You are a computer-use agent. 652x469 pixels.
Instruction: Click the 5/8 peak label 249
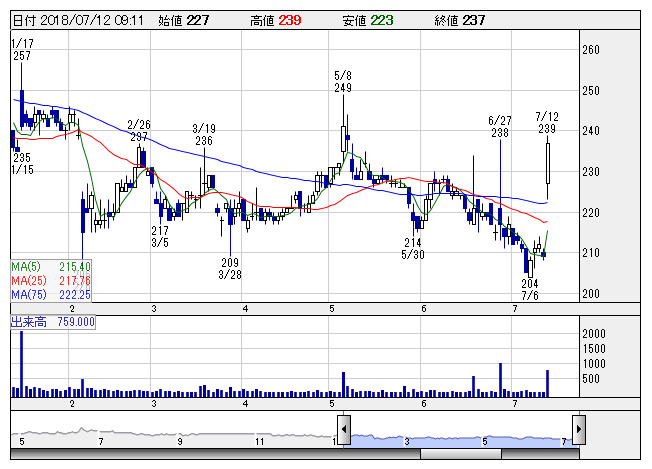(343, 89)
